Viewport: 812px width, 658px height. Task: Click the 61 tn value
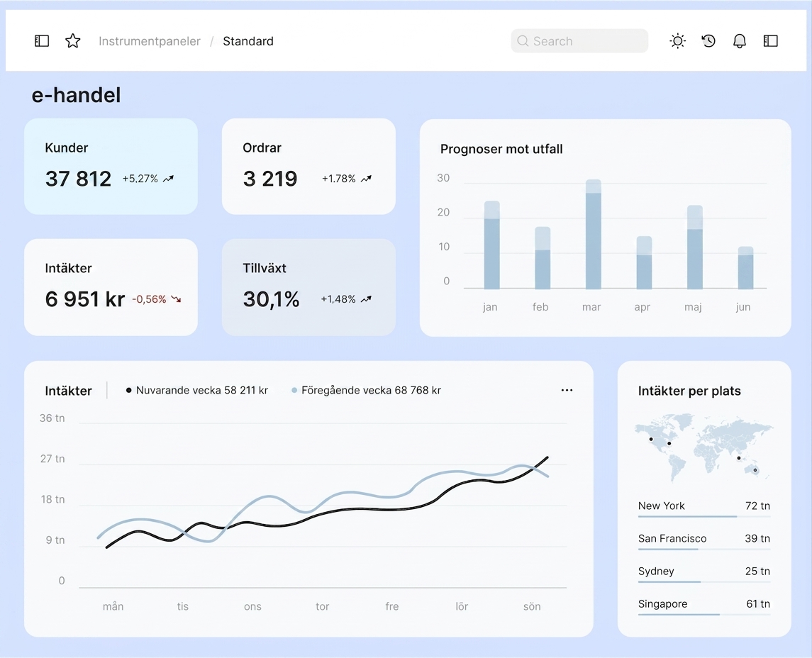tap(758, 603)
